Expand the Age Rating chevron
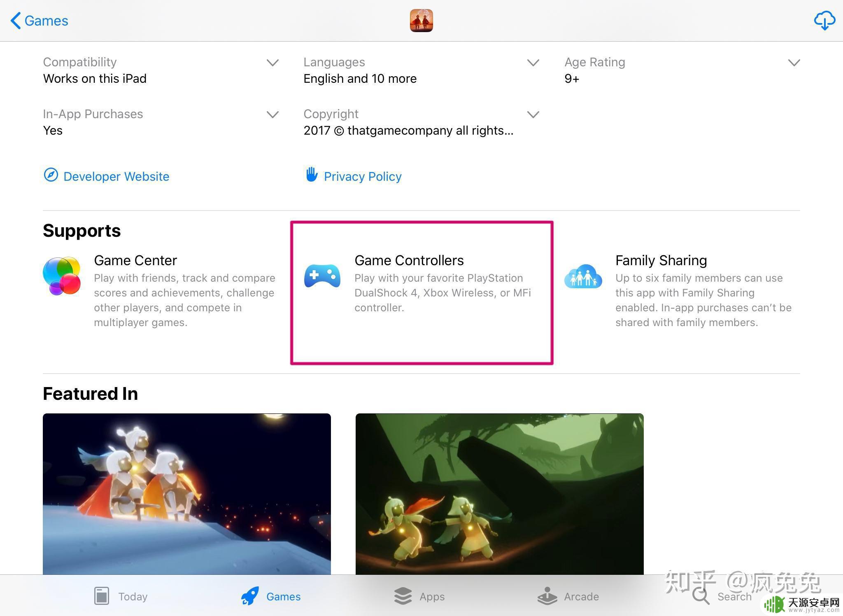This screenshot has height=616, width=843. [x=794, y=63]
